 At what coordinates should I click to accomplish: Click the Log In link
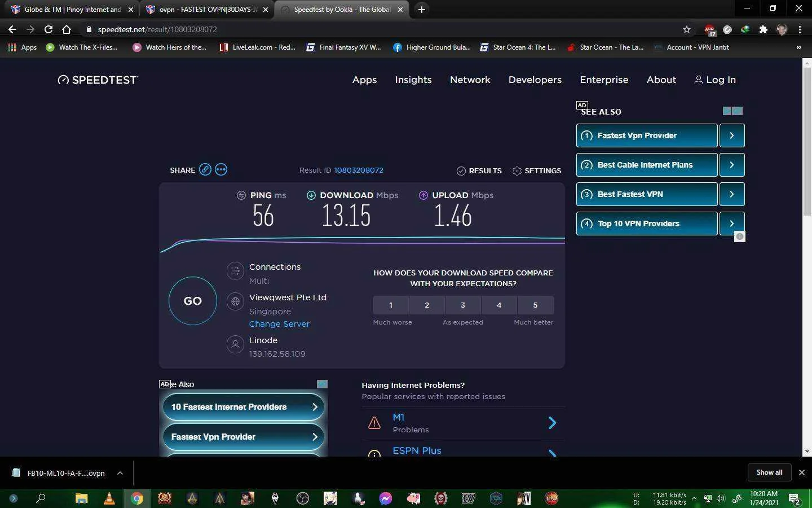[x=715, y=80]
